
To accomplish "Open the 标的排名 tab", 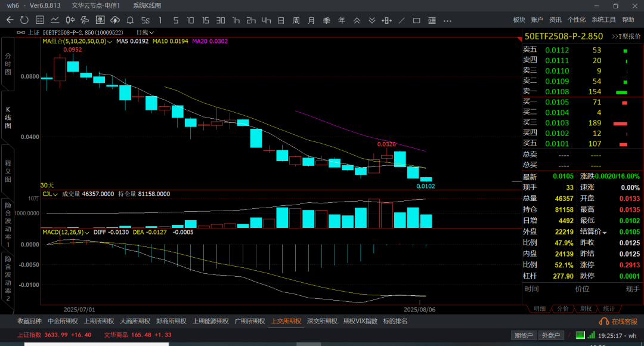I will (395, 322).
